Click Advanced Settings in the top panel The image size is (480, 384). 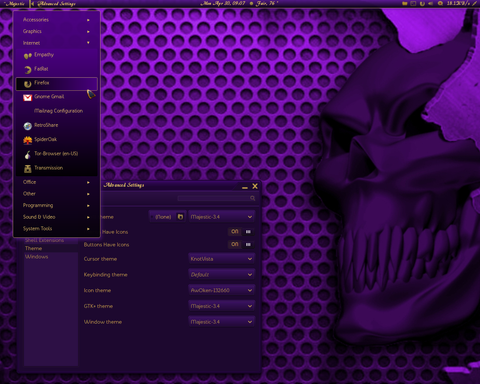click(x=56, y=4)
